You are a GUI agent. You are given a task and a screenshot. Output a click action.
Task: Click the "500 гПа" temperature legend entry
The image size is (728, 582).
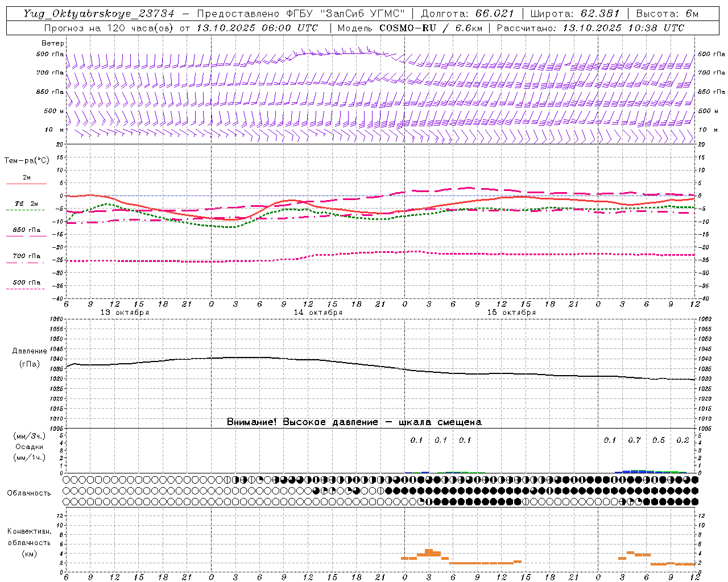click(27, 282)
